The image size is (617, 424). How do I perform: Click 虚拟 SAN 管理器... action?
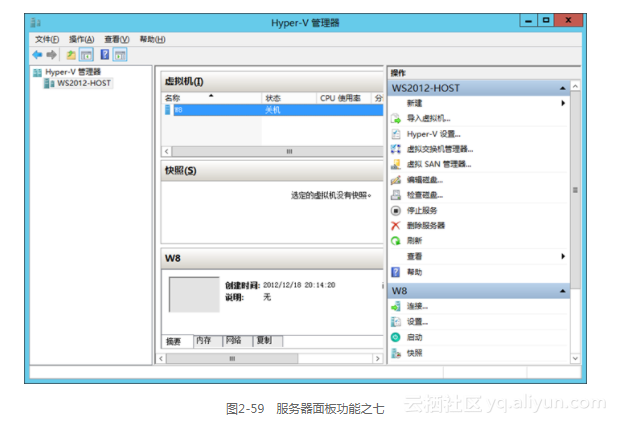pos(439,164)
